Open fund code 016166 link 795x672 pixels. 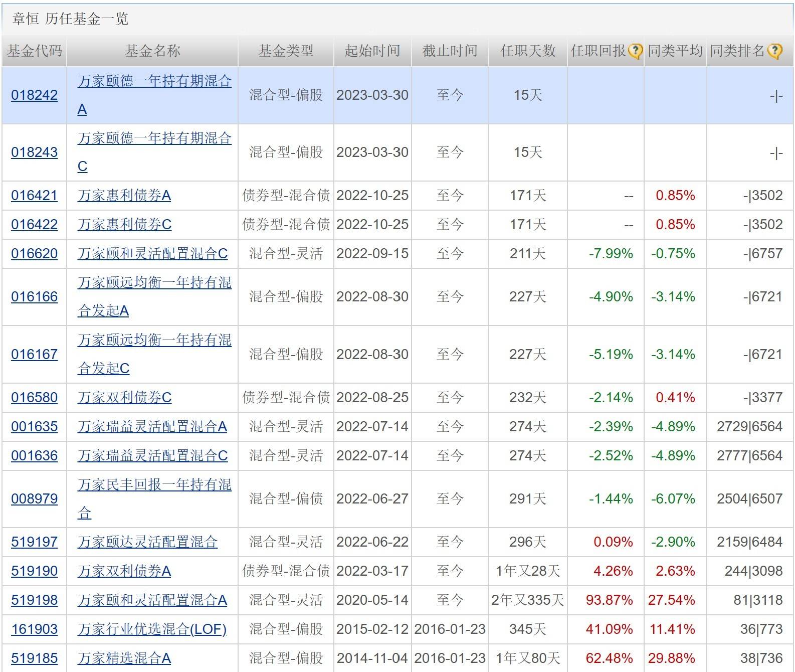[x=34, y=297]
